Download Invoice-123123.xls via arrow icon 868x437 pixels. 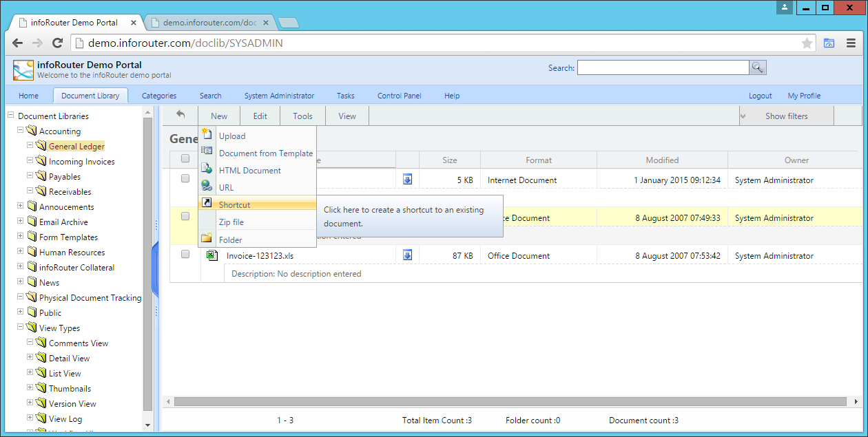click(x=407, y=255)
